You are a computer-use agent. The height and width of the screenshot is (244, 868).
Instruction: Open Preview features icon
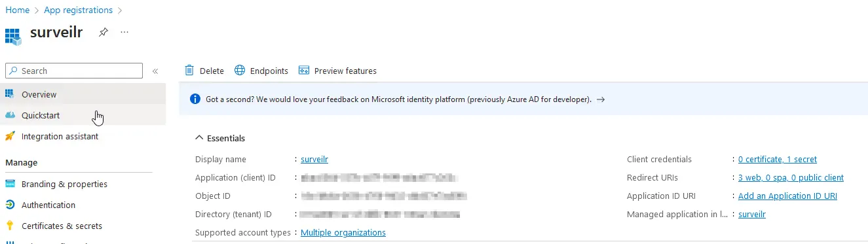303,71
